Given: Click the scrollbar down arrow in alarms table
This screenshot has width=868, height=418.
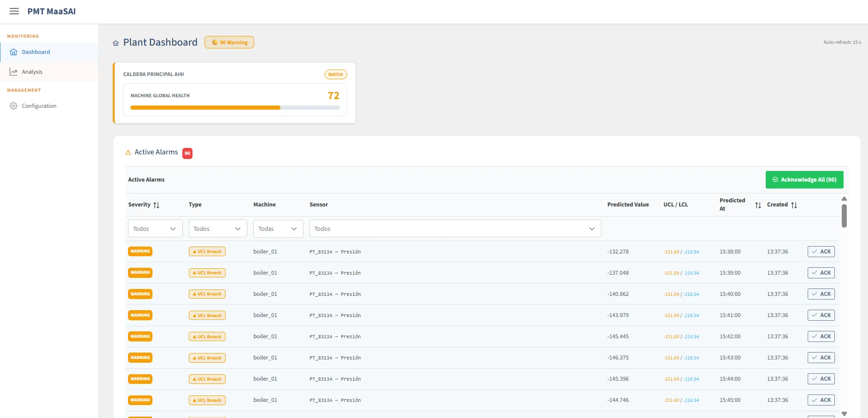Looking at the screenshot, I should point(844,414).
